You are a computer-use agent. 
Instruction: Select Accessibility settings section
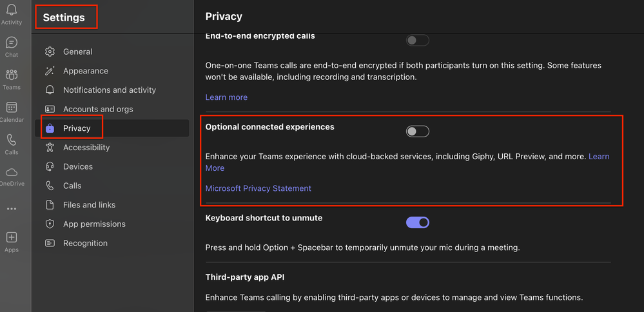pyautogui.click(x=86, y=148)
